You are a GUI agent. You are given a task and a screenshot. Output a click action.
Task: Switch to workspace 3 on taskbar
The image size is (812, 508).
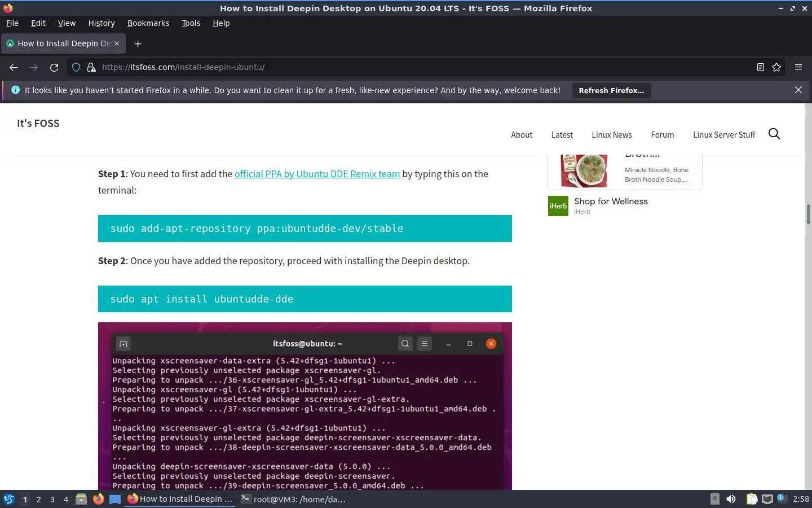[x=52, y=499]
